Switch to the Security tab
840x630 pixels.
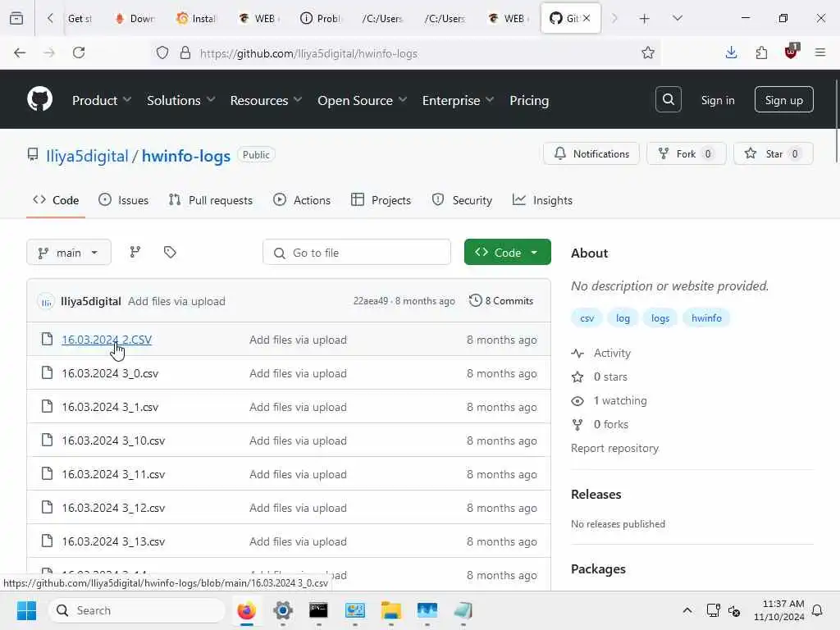[x=462, y=200]
